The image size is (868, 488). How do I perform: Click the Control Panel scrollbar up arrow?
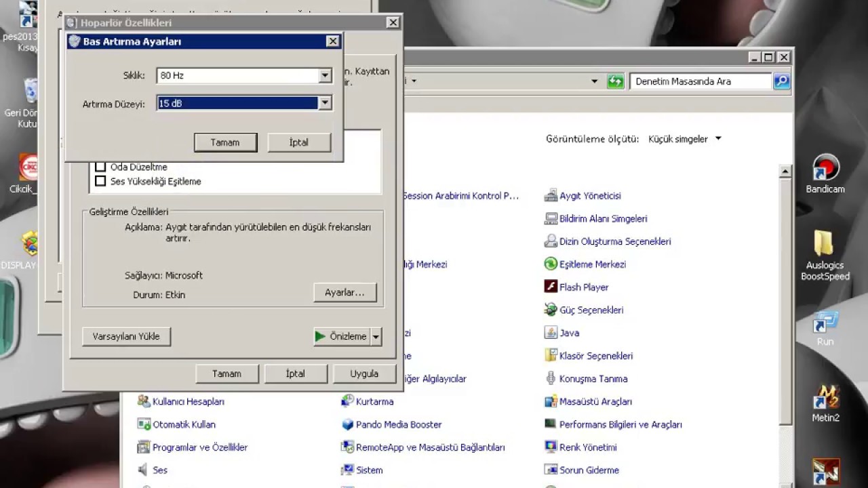pos(785,172)
